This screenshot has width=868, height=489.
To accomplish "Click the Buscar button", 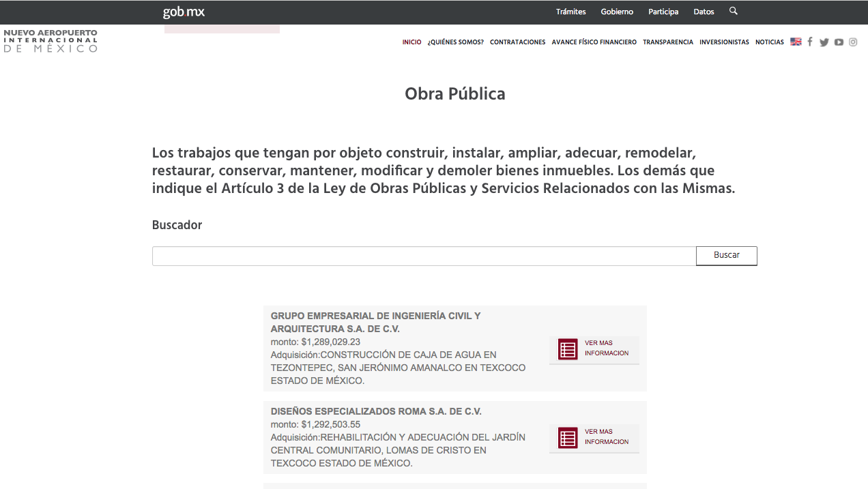I will [x=727, y=256].
